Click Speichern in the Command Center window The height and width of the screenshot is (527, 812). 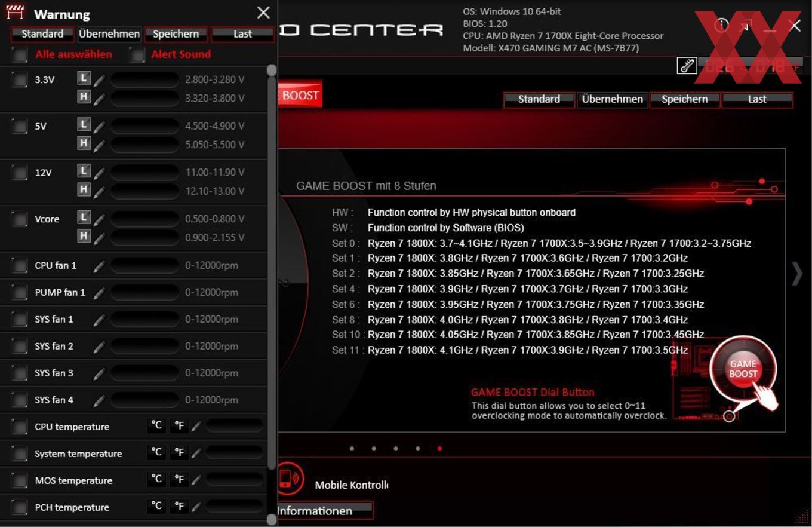coord(685,99)
